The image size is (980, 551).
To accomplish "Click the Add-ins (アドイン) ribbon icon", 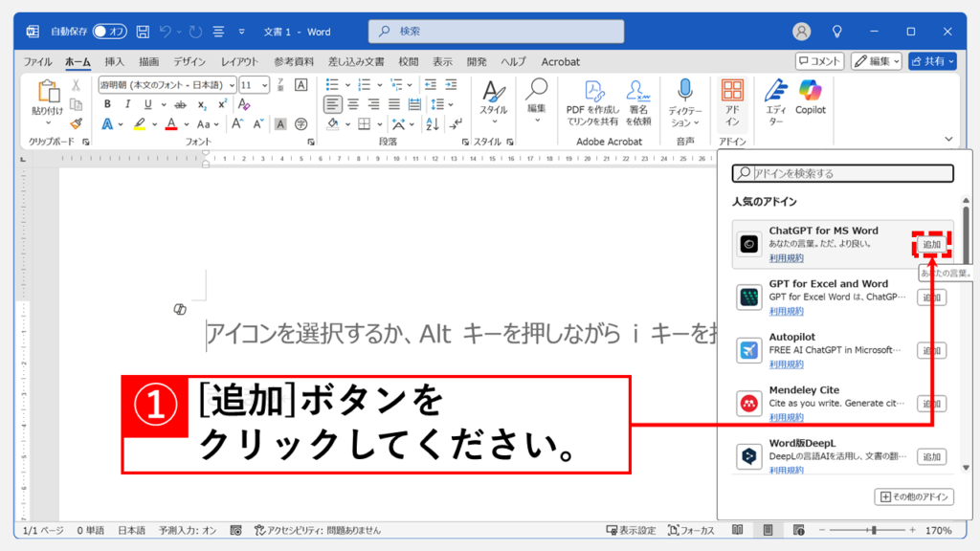I will pos(732,103).
